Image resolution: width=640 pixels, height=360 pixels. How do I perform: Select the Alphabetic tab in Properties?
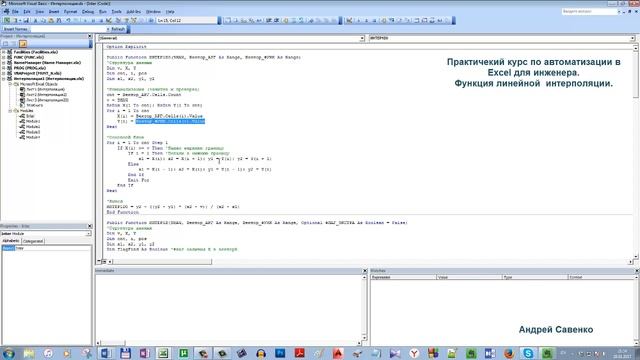tap(11, 241)
